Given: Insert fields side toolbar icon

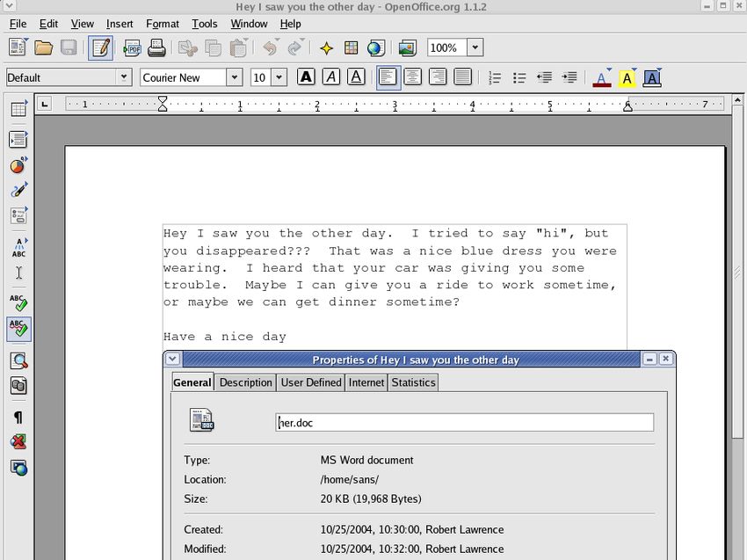Looking at the screenshot, I should coord(19,139).
